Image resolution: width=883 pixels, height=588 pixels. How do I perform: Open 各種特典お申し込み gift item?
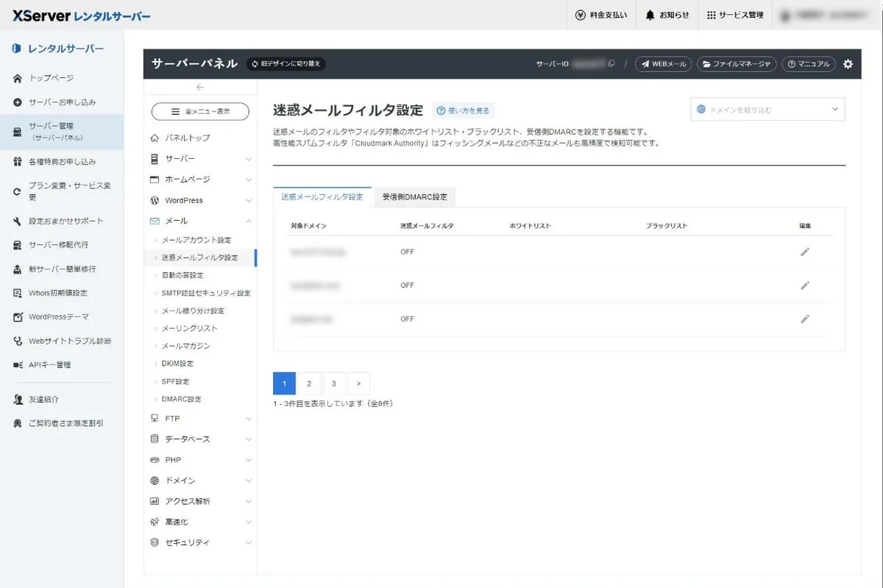pos(63,162)
